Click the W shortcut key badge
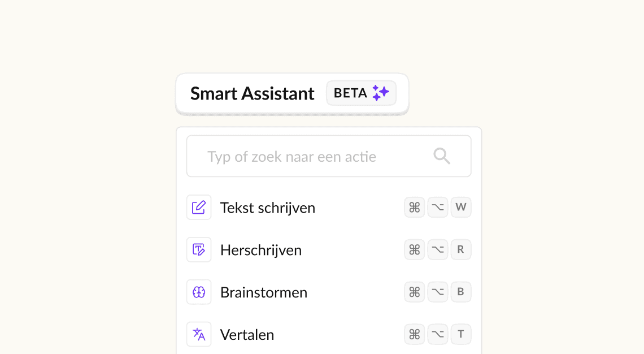 pyautogui.click(x=461, y=207)
